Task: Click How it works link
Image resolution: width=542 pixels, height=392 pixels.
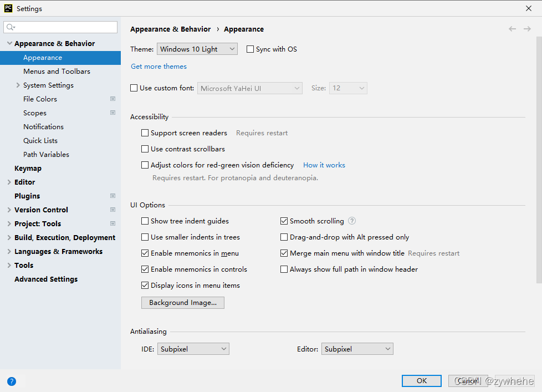Action: 324,165
